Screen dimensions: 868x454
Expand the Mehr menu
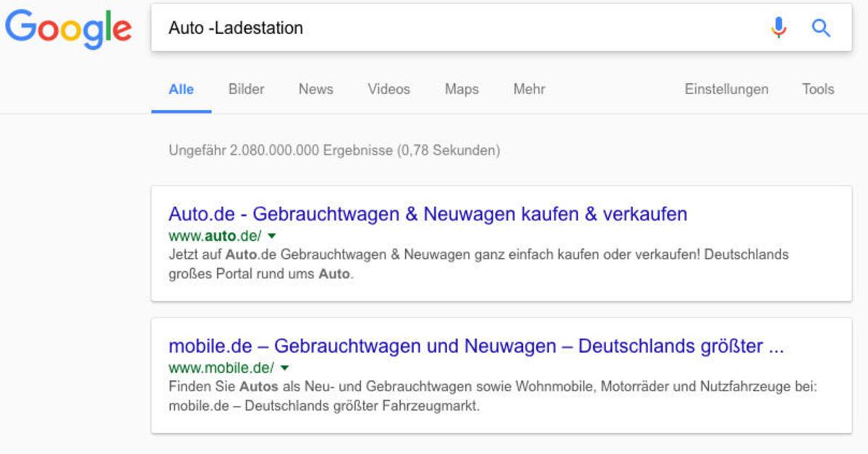(529, 90)
